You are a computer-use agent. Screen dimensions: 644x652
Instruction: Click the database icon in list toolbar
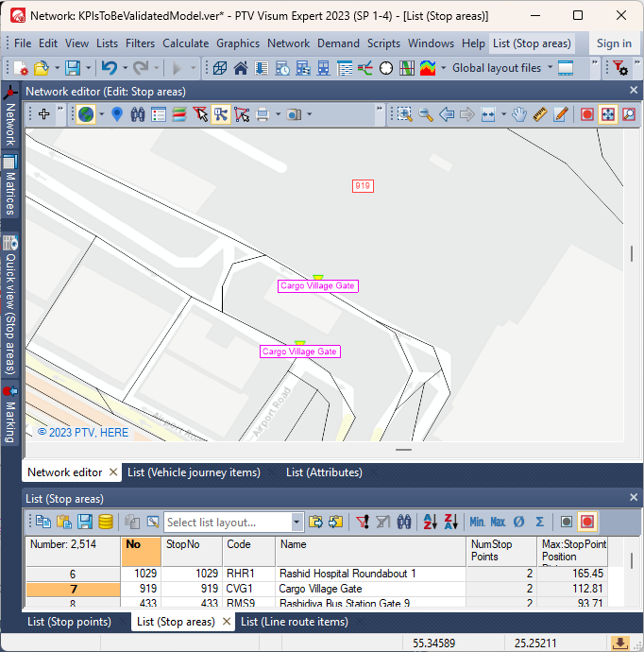coord(106,522)
